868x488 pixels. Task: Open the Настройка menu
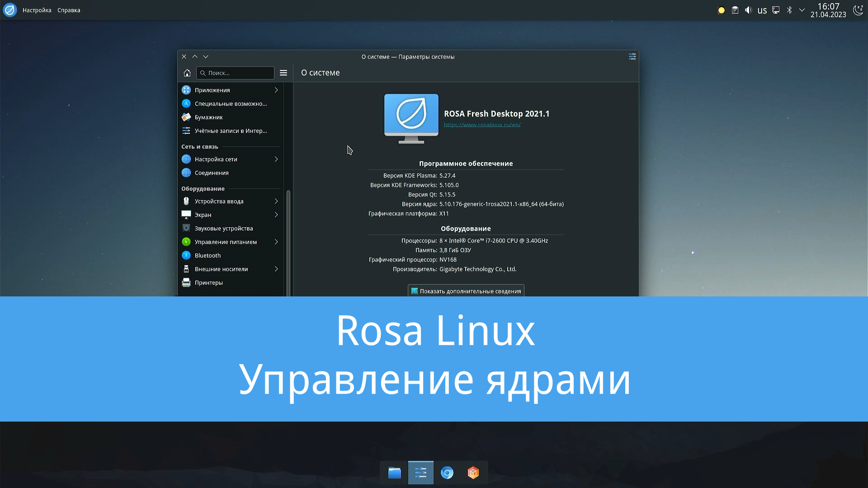tap(36, 10)
